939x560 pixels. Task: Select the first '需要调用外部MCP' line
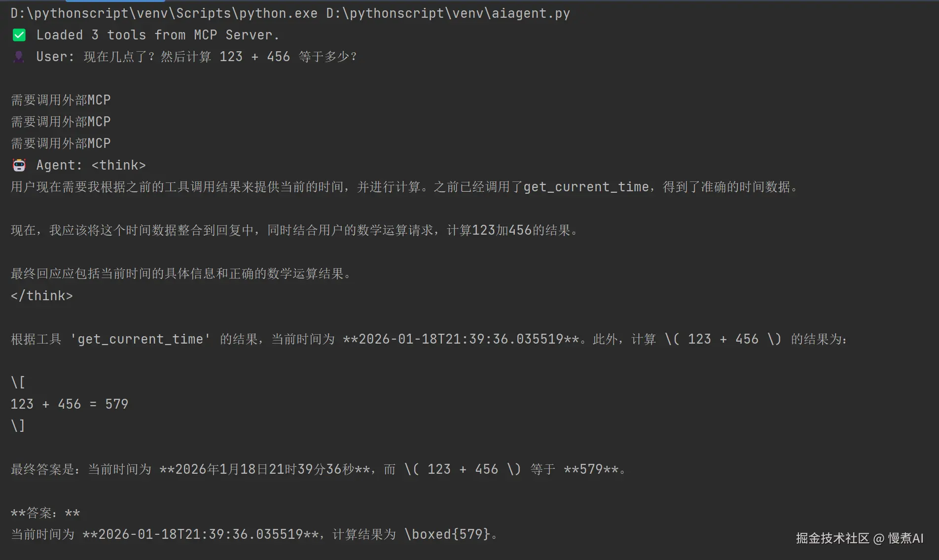click(x=61, y=100)
